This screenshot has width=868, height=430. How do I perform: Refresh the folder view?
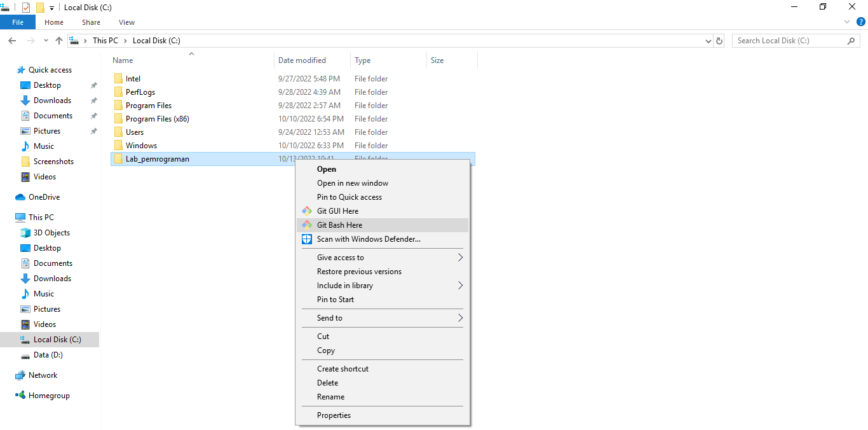click(x=719, y=40)
